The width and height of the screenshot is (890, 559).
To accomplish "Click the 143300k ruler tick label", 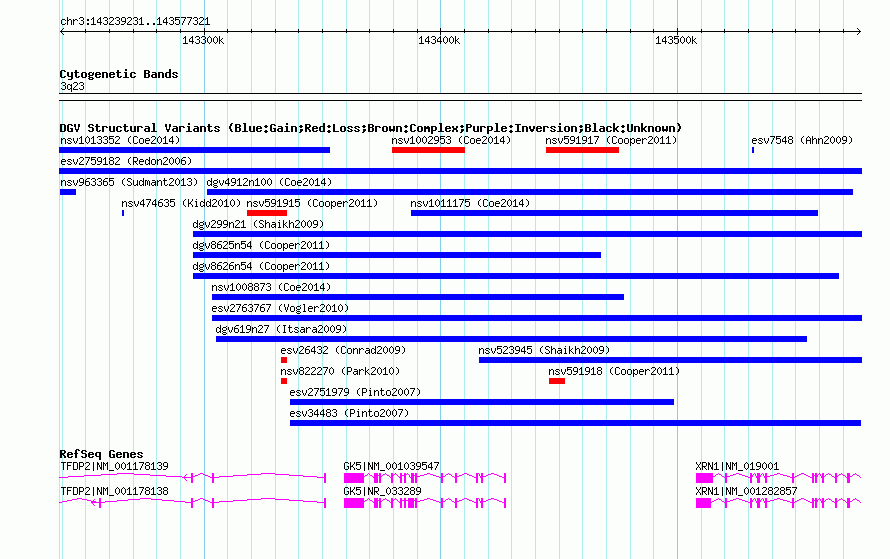I will tap(203, 41).
